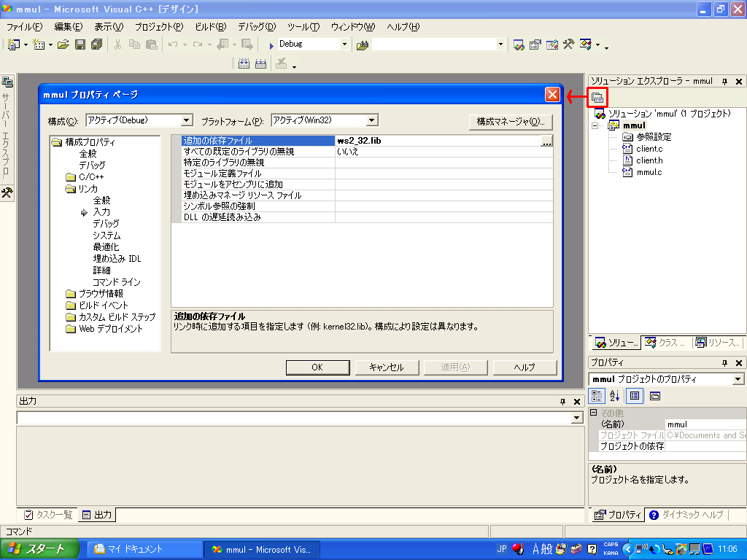
Task: Click the JP language indicator in tray
Action: 502,549
